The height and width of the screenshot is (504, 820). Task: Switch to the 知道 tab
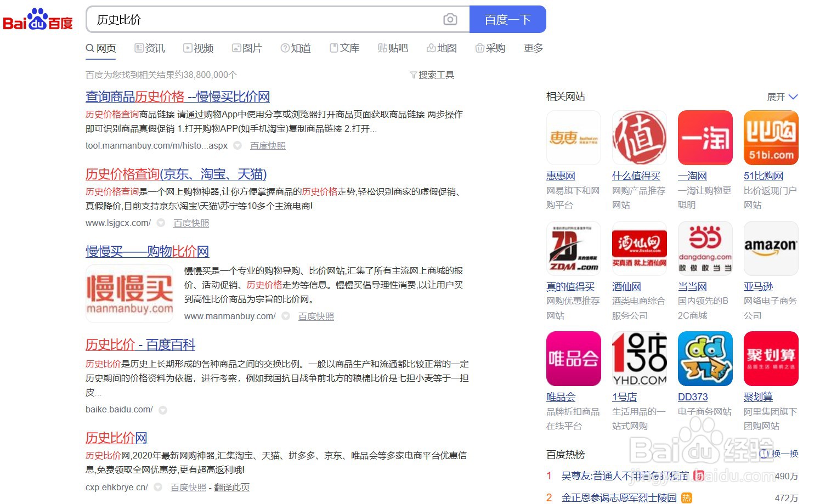click(x=296, y=48)
